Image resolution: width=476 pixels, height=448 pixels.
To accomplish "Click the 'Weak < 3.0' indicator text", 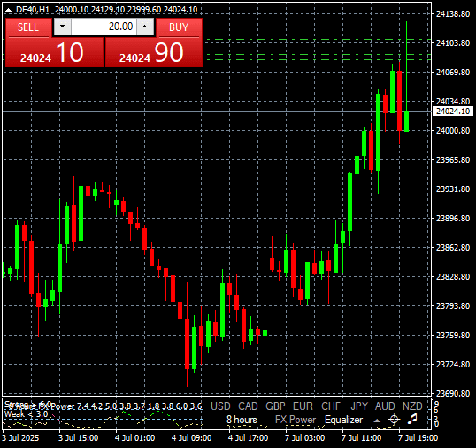I will coord(27,414).
